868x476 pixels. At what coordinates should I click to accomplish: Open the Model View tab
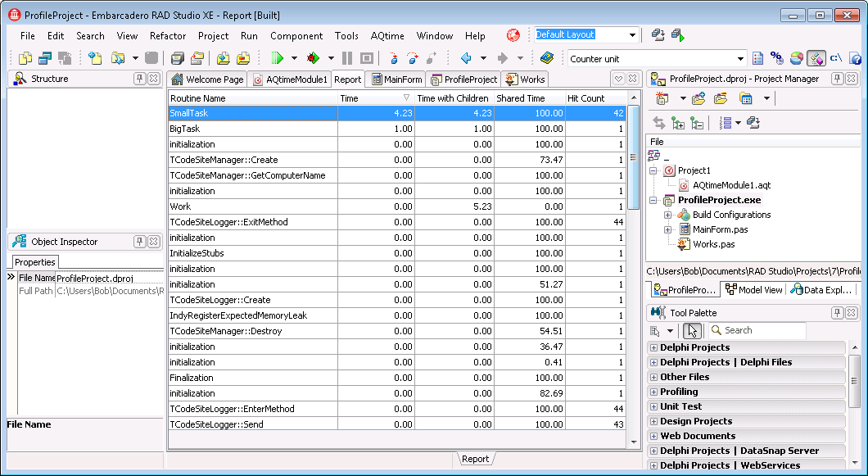click(x=754, y=290)
